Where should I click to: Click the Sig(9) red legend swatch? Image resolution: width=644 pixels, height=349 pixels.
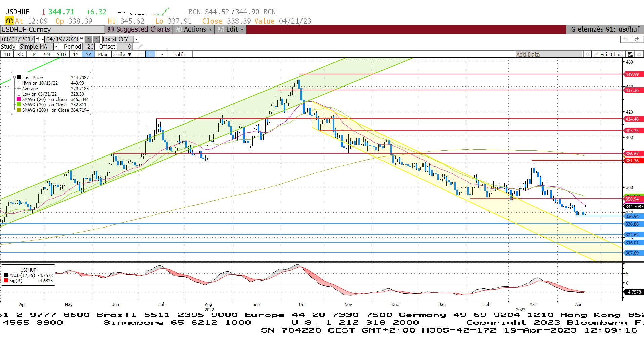tap(6, 281)
